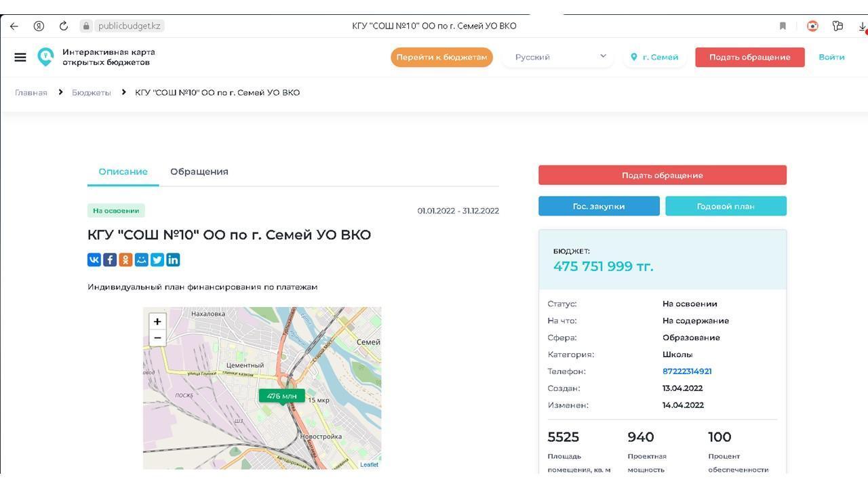The image size is (868, 488).
Task: Zoom out on the map
Action: [157, 338]
